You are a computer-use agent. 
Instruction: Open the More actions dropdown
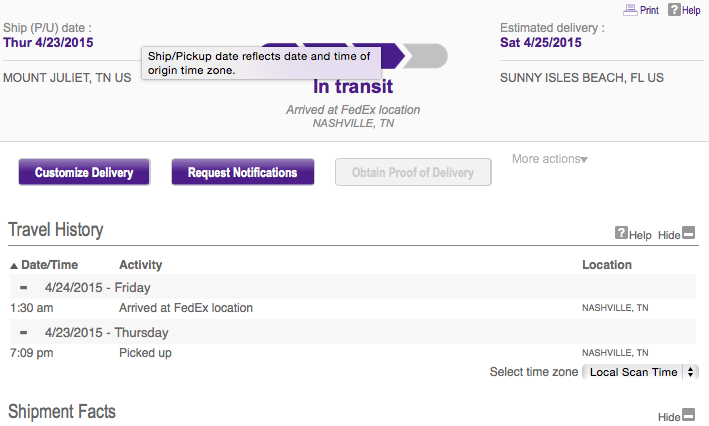pos(550,159)
